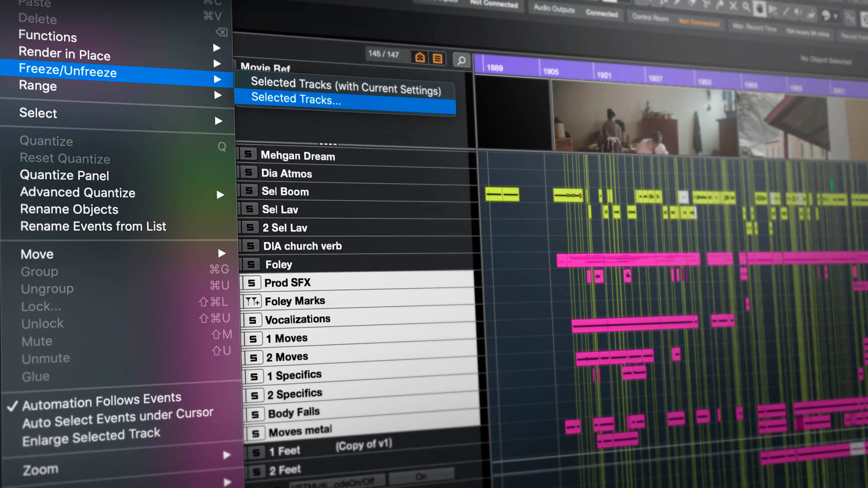The height and width of the screenshot is (488, 868).
Task: Choose Enlarge Selected Track menu item
Action: click(91, 436)
